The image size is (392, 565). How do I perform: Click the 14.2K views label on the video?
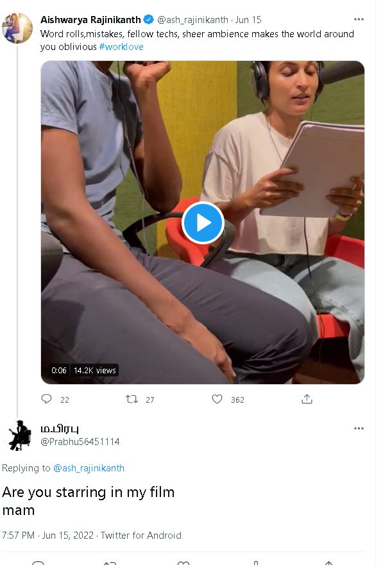click(94, 370)
